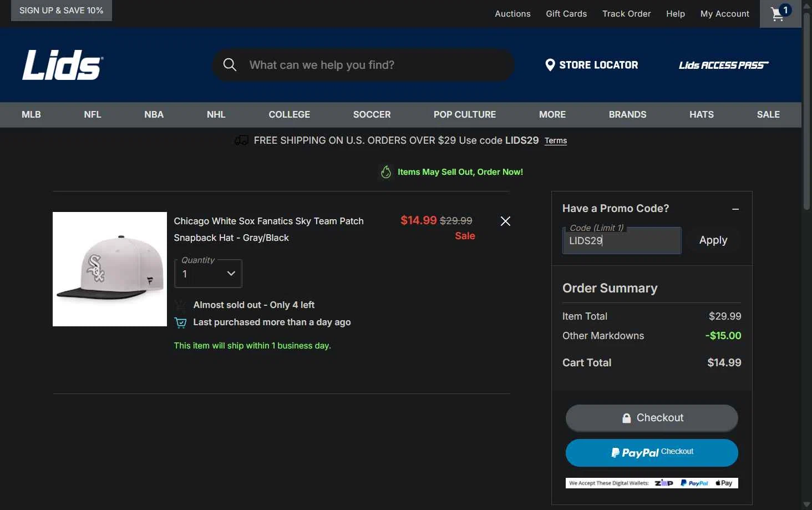Open the Help link
Image resolution: width=812 pixels, height=510 pixels.
(x=676, y=14)
